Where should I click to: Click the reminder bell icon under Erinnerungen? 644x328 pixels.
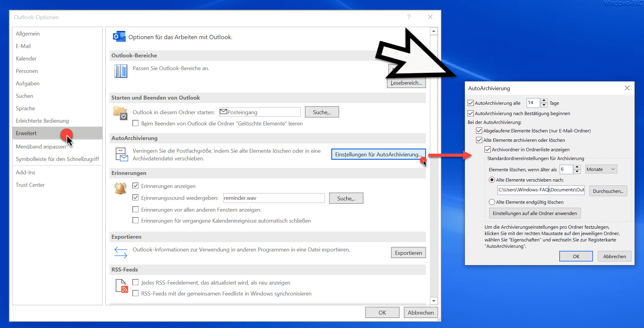pos(120,188)
